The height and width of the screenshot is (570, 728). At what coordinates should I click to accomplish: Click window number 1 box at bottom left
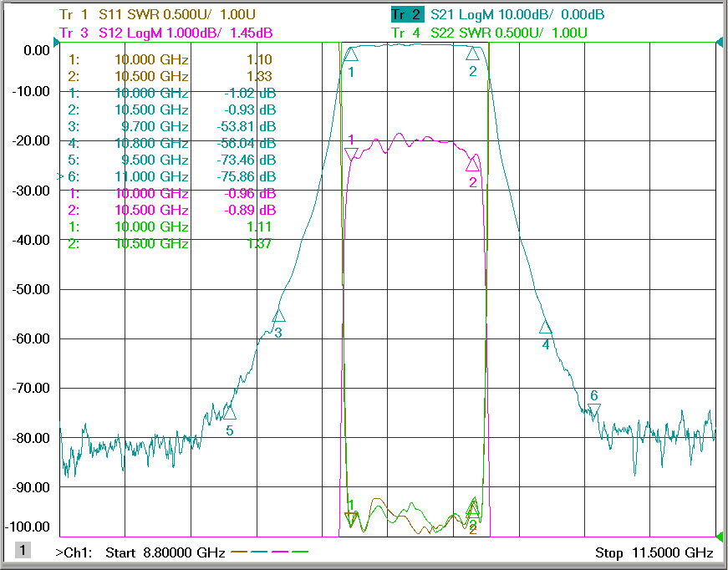(x=23, y=551)
